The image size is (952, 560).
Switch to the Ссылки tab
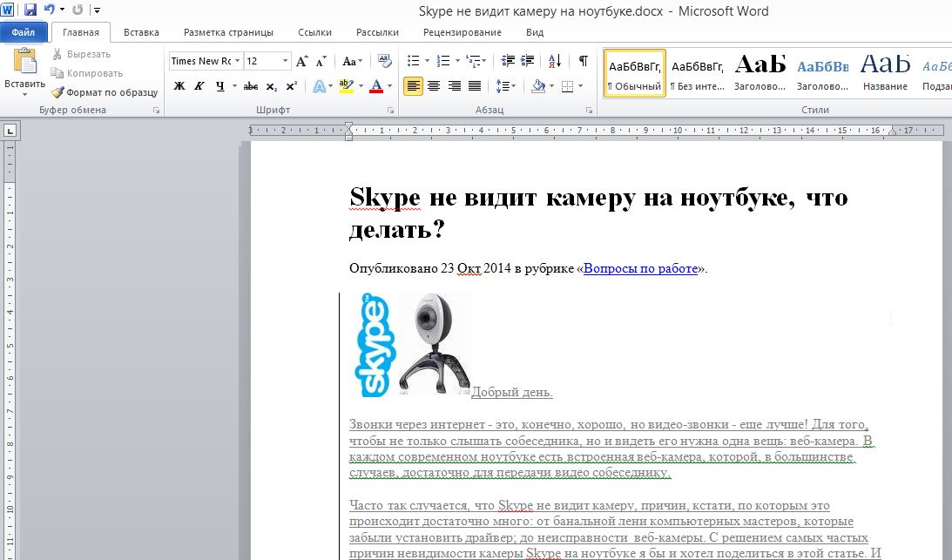[x=314, y=32]
